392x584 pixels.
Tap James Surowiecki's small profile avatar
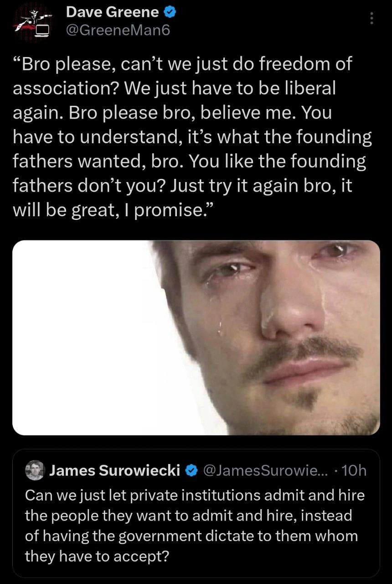(33, 469)
